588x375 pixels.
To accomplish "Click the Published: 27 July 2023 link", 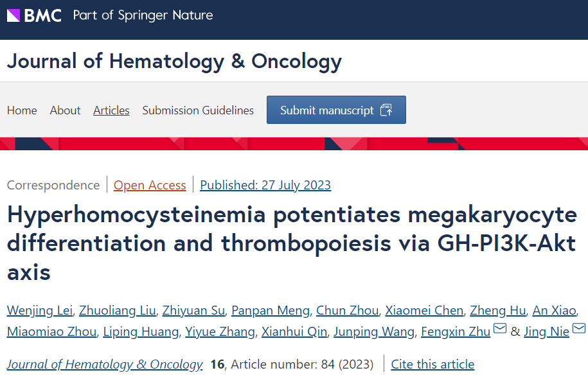I will click(x=265, y=186).
